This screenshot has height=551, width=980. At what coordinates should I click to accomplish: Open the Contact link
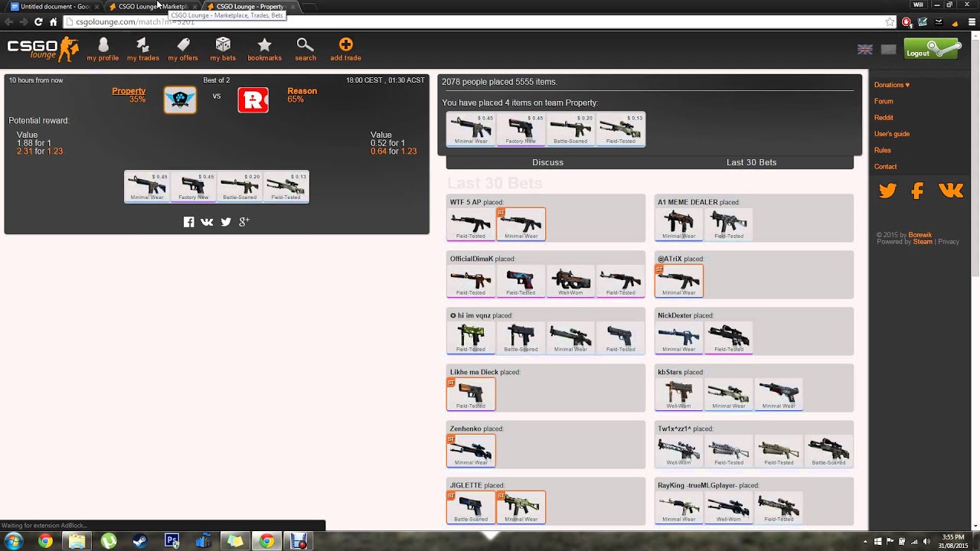(x=885, y=166)
